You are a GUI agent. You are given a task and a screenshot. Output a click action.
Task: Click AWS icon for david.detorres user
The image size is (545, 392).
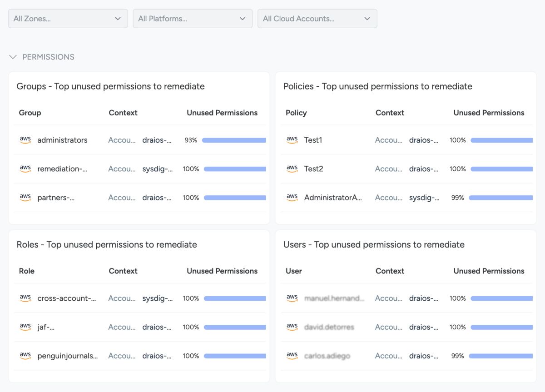click(x=292, y=327)
